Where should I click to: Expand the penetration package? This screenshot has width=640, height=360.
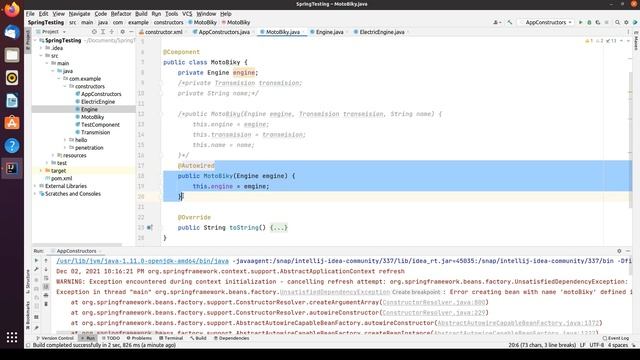click(65, 148)
